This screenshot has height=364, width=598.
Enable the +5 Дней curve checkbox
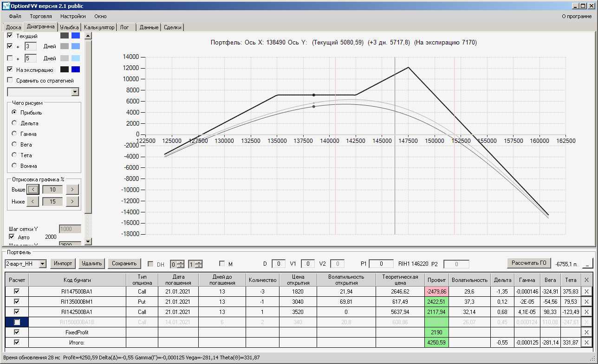tap(10, 58)
